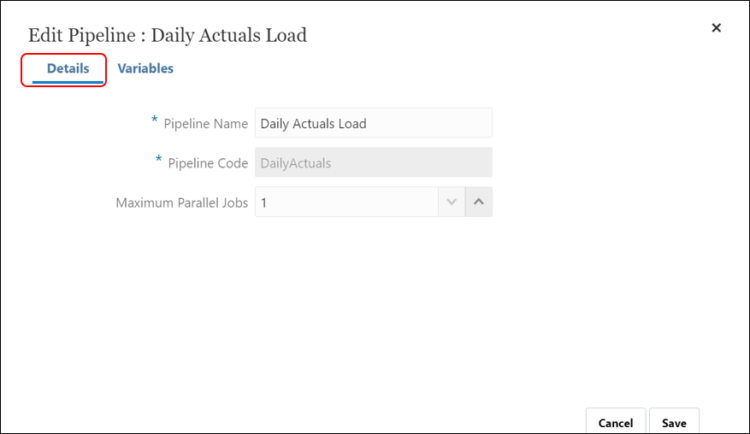Click the number 1 in parallel jobs
This screenshot has height=434, width=750.
(264, 202)
